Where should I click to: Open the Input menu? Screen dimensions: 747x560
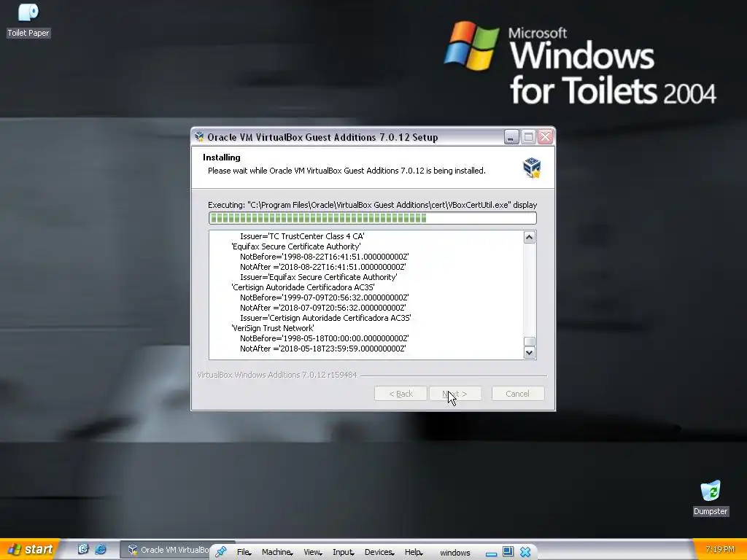pos(343,553)
